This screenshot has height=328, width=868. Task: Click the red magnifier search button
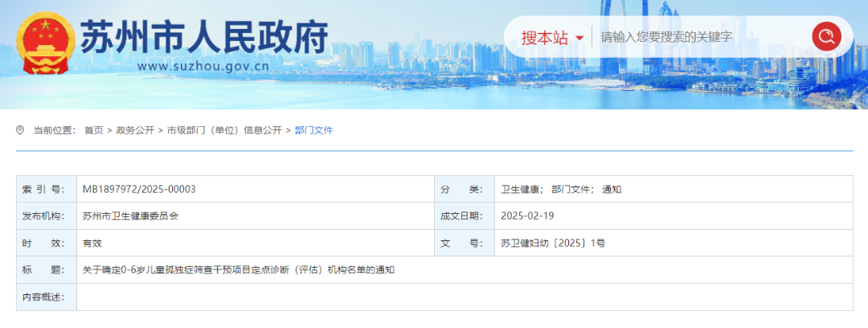826,36
